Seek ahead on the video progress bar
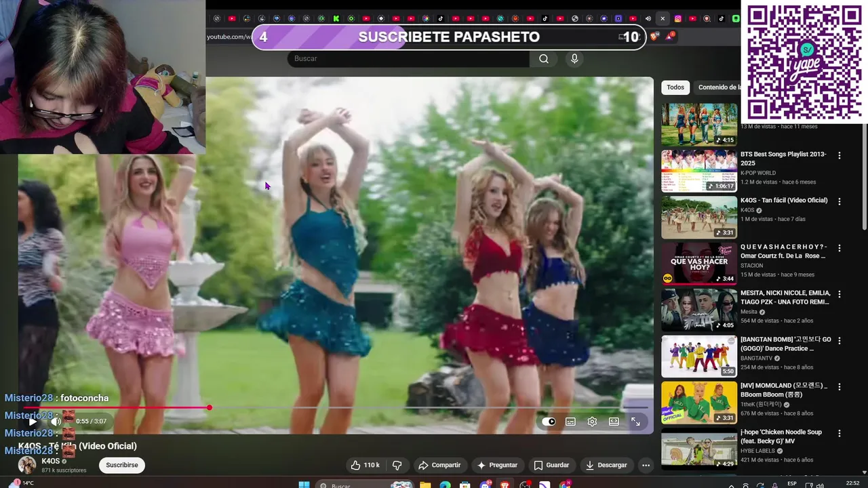 430,407
